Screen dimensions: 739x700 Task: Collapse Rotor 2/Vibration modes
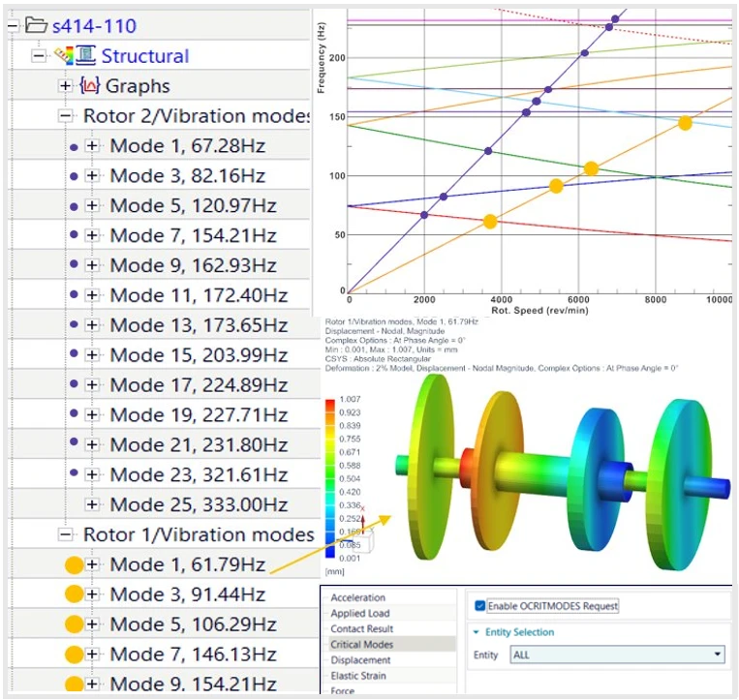(65, 116)
